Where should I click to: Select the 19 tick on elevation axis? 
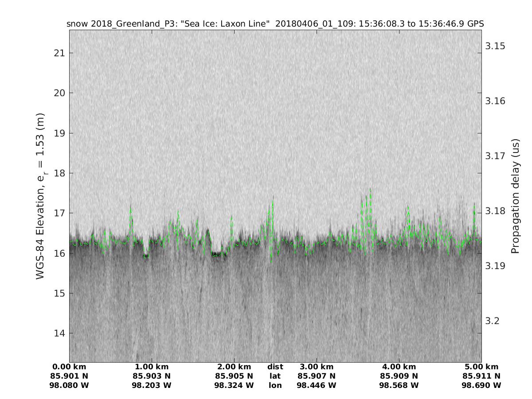pos(59,133)
